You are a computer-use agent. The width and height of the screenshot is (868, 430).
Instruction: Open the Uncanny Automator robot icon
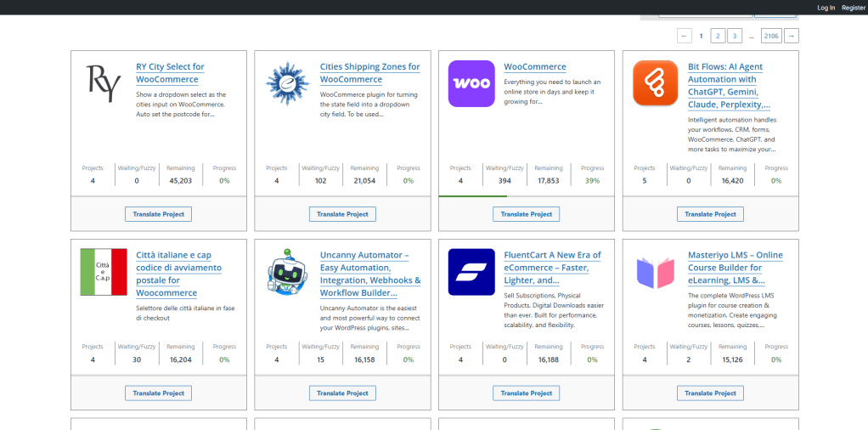(x=287, y=272)
